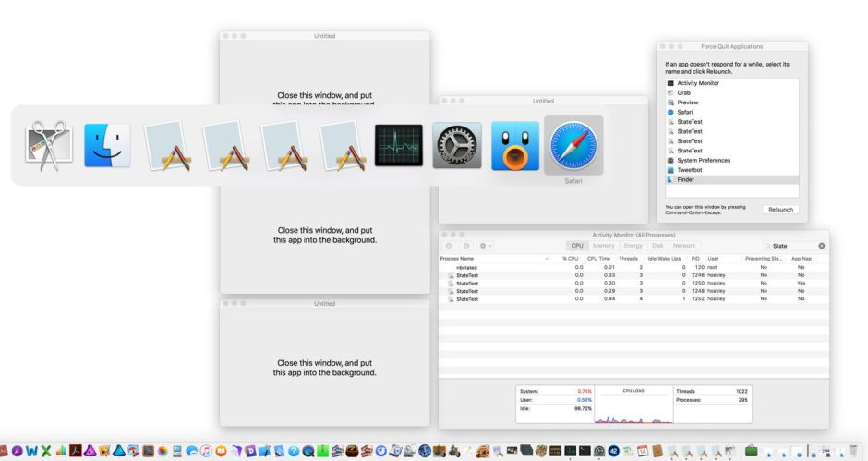Click the CPU Load graph

633,406
